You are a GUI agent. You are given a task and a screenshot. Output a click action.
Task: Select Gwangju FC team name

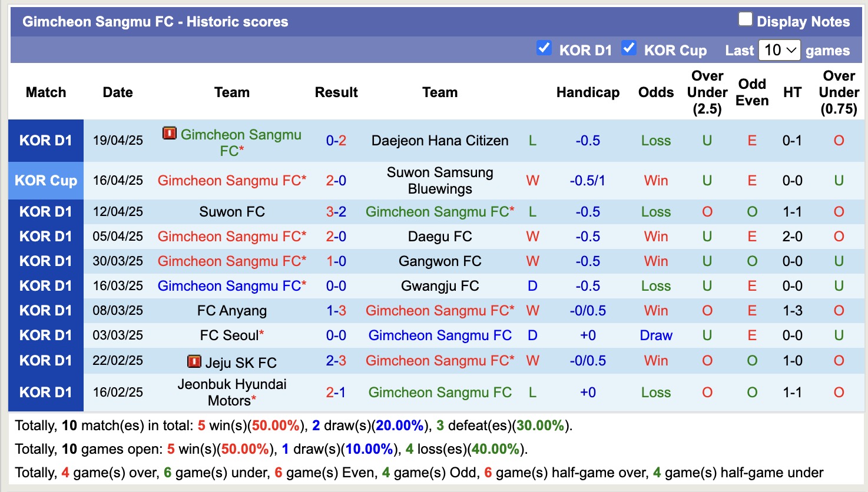point(440,286)
